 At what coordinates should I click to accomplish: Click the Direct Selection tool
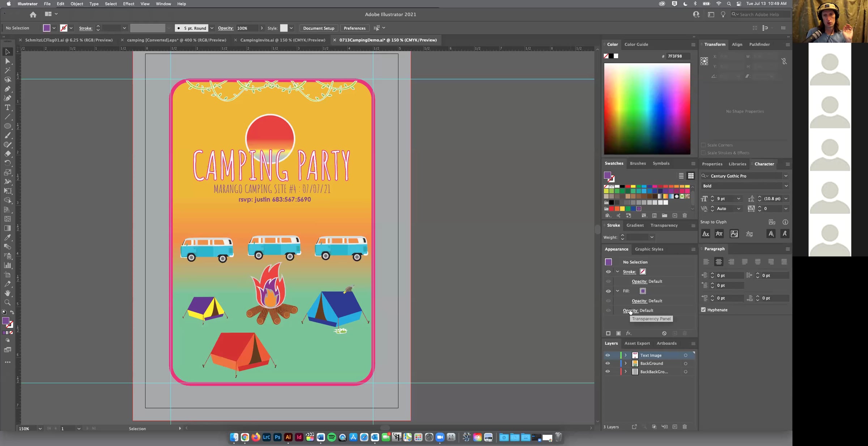tap(7, 61)
